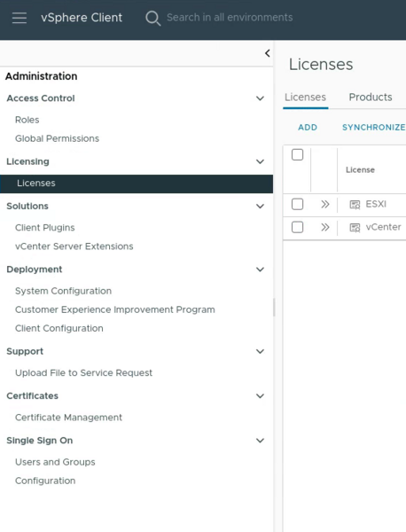This screenshot has width=406, height=532.
Task: Click the search magnifier icon
Action: click(x=153, y=18)
